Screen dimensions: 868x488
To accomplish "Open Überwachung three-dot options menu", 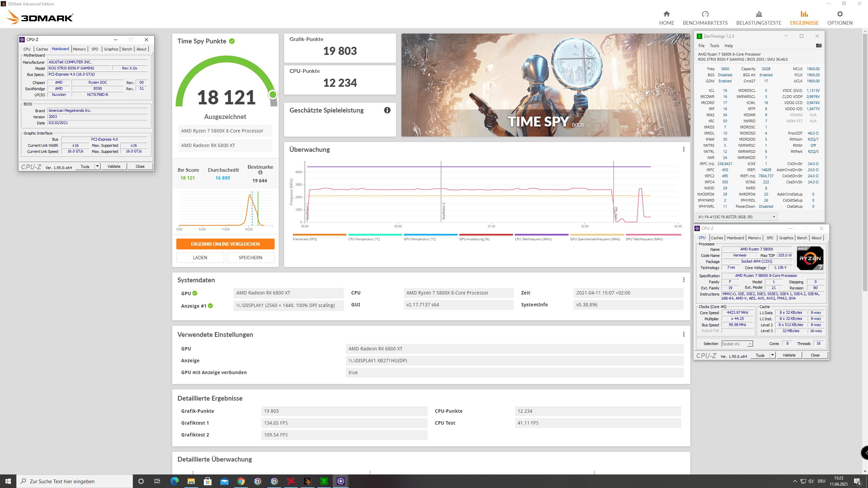I will tap(684, 149).
